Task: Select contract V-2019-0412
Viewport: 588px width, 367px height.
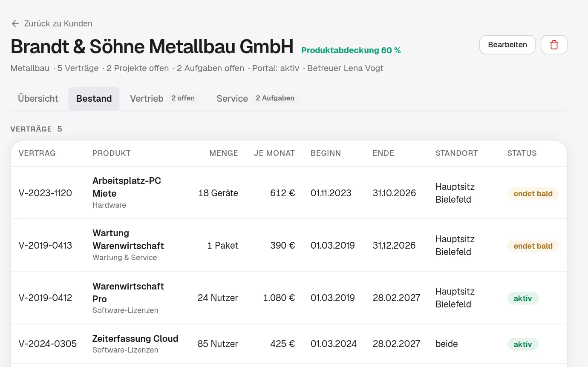Action: tap(45, 298)
